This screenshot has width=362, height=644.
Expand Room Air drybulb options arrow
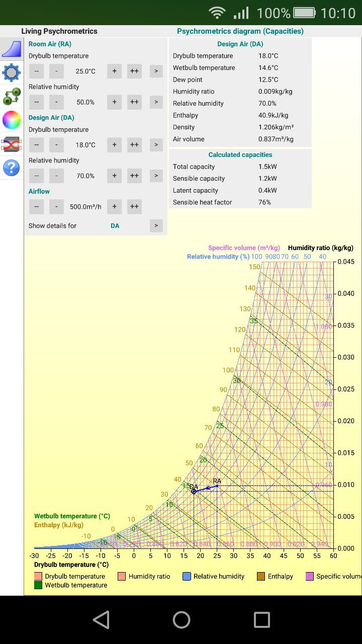[x=156, y=71]
